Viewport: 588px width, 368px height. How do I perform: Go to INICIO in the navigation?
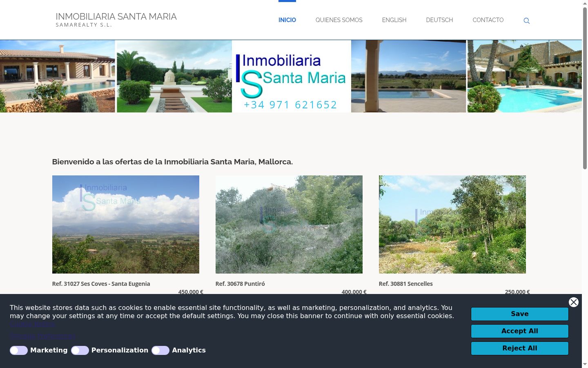pos(287,20)
